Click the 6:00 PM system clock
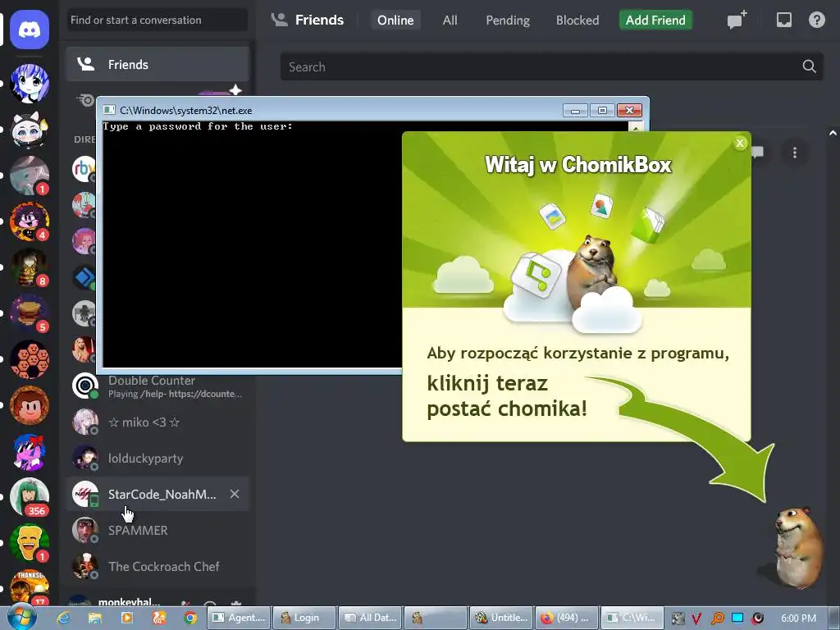 click(x=799, y=619)
